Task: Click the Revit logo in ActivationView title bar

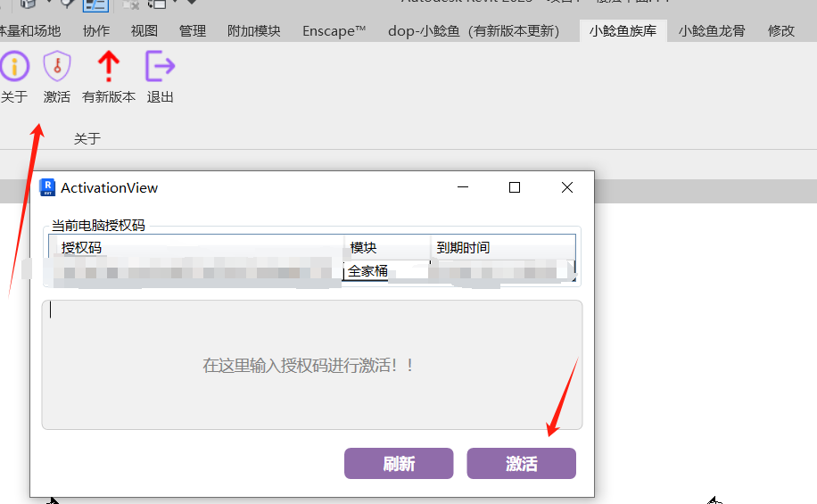Action: tap(48, 187)
